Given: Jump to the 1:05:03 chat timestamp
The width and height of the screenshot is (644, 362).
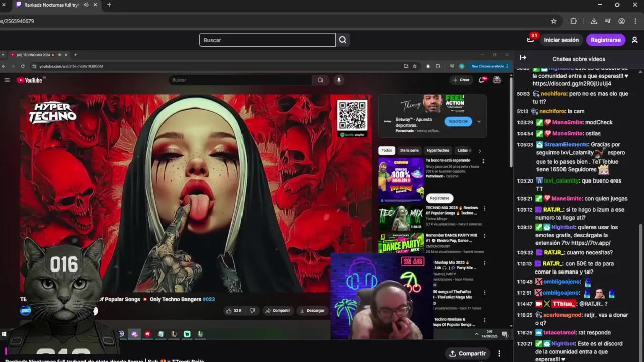Looking at the screenshot, I should click(x=525, y=144).
